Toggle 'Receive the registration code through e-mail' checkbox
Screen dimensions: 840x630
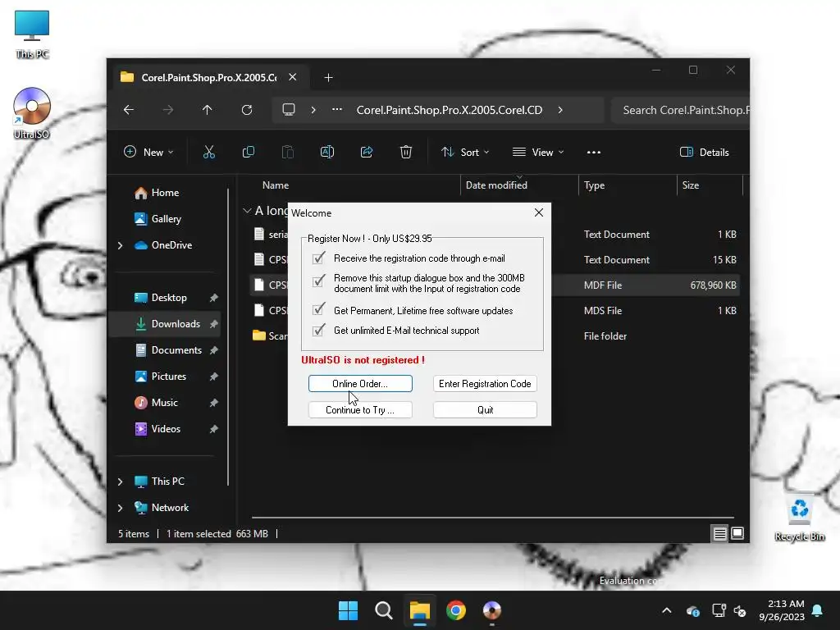point(319,258)
